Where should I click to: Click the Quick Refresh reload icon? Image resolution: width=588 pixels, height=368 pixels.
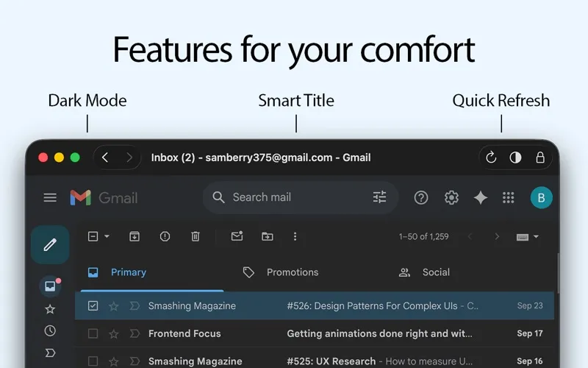coord(491,158)
